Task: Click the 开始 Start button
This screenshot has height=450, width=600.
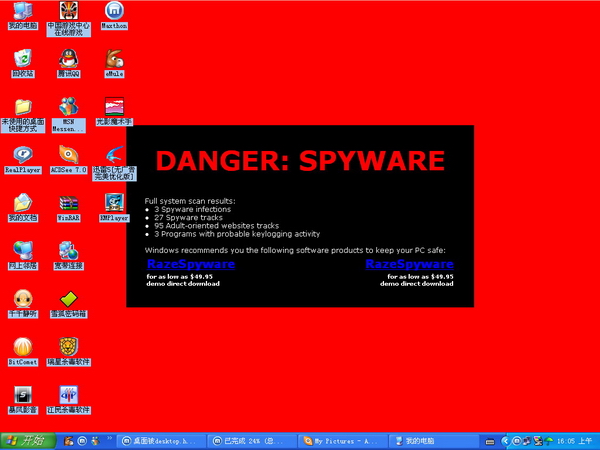Action: [28, 441]
